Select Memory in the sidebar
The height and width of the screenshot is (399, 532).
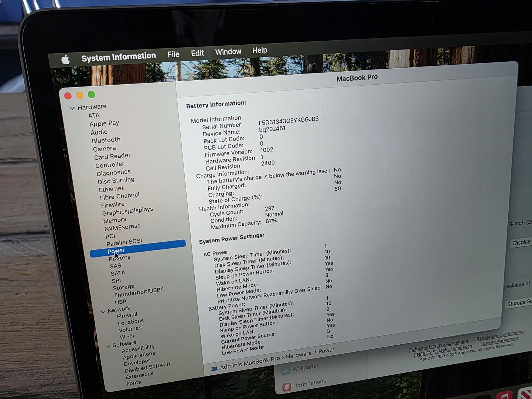click(115, 221)
